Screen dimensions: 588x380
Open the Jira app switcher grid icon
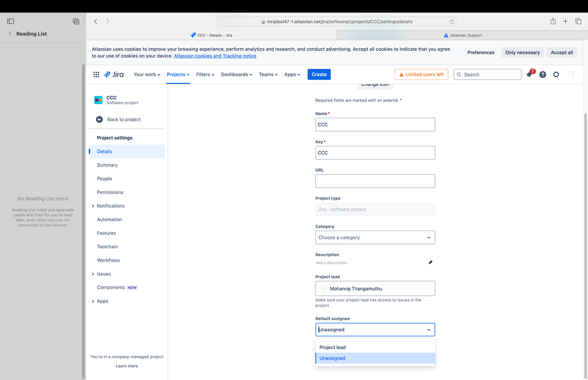pos(96,75)
